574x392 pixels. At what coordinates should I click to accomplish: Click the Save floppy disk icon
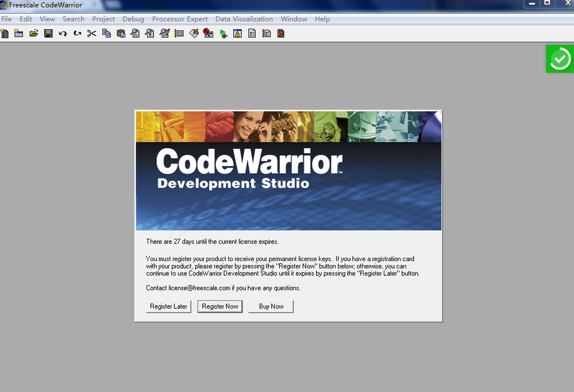pyautogui.click(x=49, y=33)
